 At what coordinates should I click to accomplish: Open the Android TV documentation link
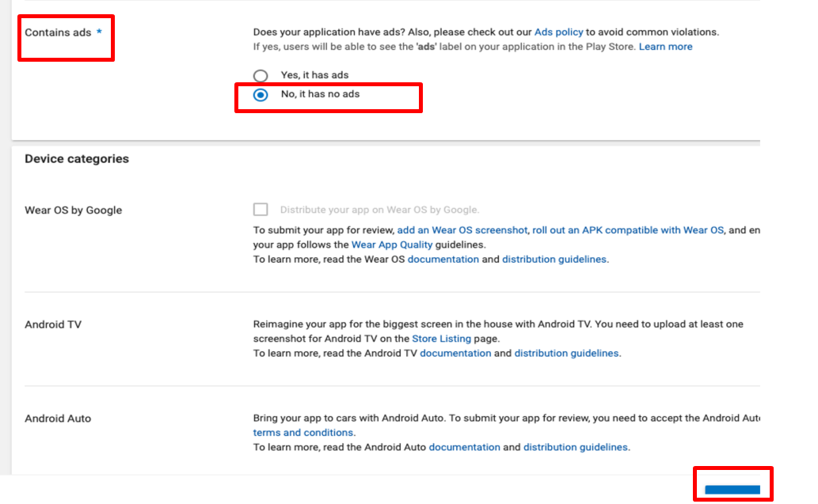pos(455,354)
